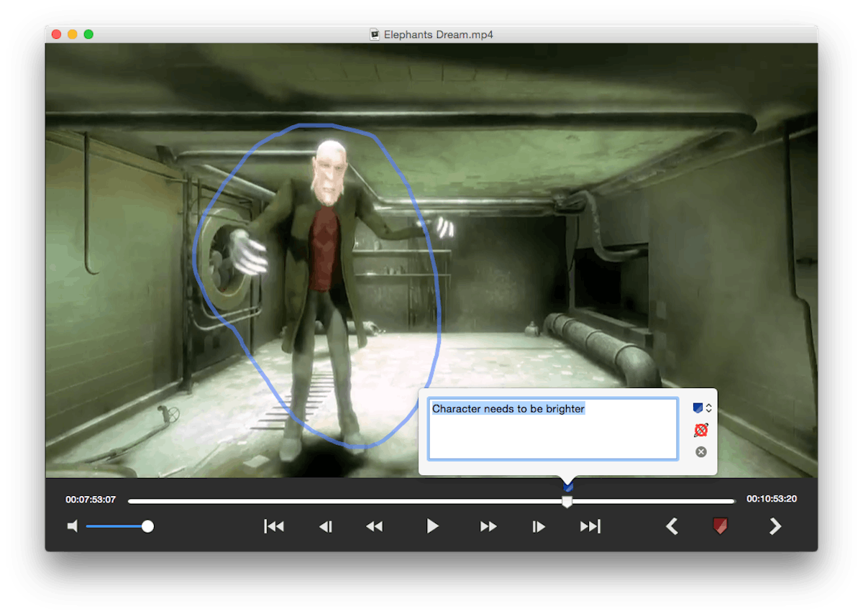
Task: Click the playhead thumb on the timeline
Action: [567, 501]
